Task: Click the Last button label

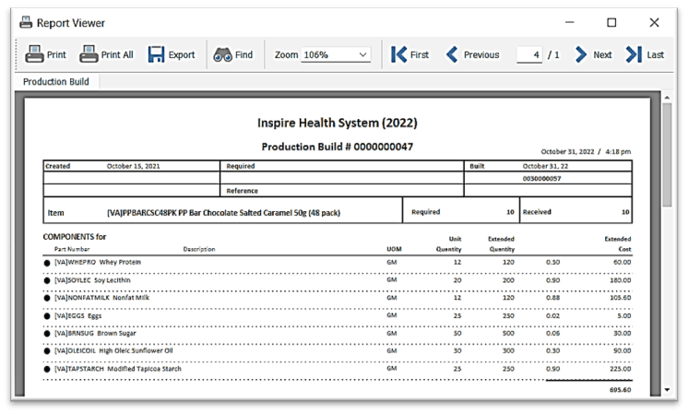Action: [x=655, y=55]
